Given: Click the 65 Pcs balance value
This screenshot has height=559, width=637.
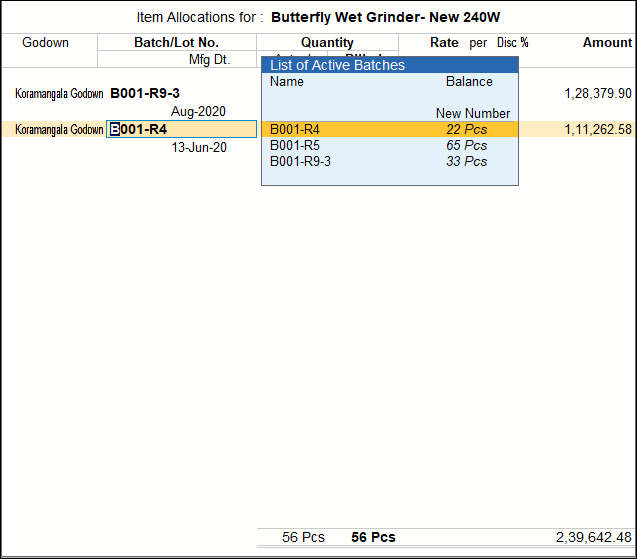Looking at the screenshot, I should (466, 145).
